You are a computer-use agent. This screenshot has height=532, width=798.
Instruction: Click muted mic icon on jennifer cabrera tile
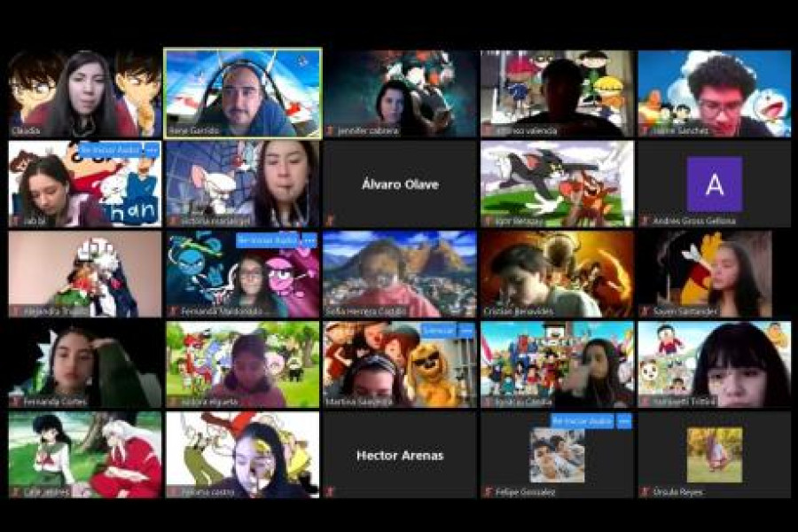coord(331,130)
